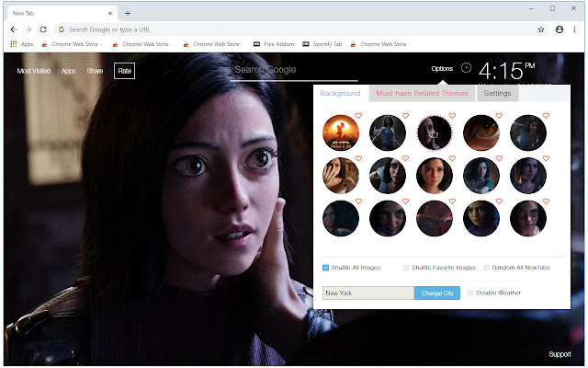This screenshot has height=368, width=588.
Task: Enable Shuffle Favorite Images
Action: [x=406, y=268]
